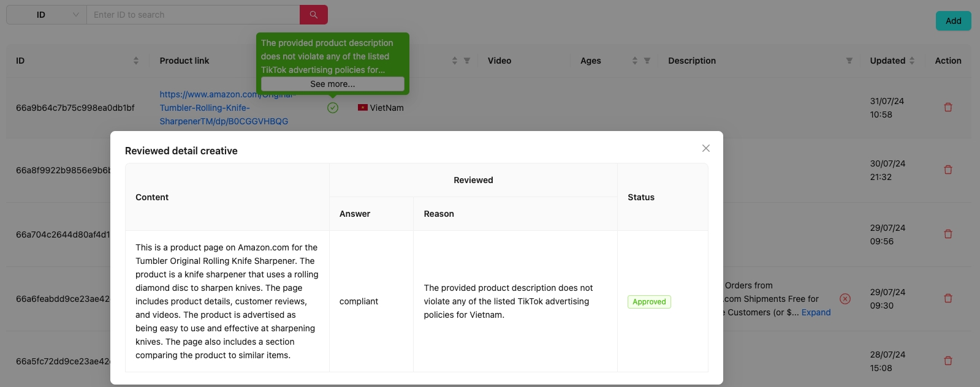980x387 pixels.
Task: Delete the row updated 30/07/24 21:32
Action: pyautogui.click(x=948, y=170)
